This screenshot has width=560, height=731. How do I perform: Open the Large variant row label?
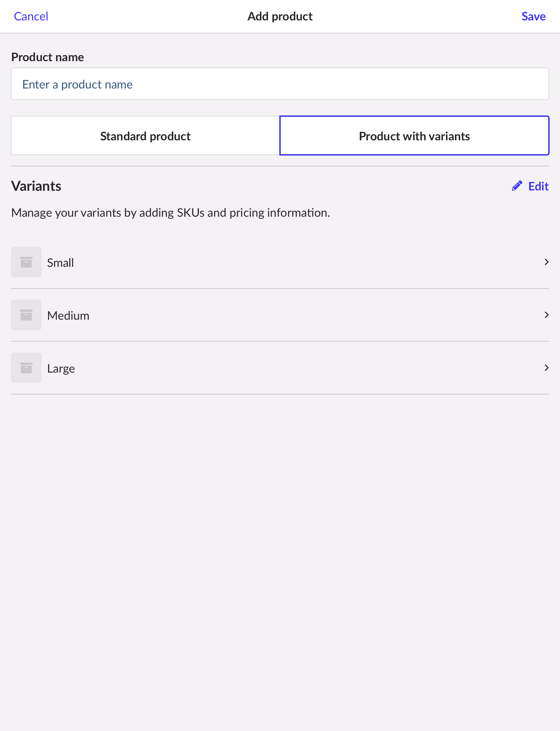click(61, 369)
